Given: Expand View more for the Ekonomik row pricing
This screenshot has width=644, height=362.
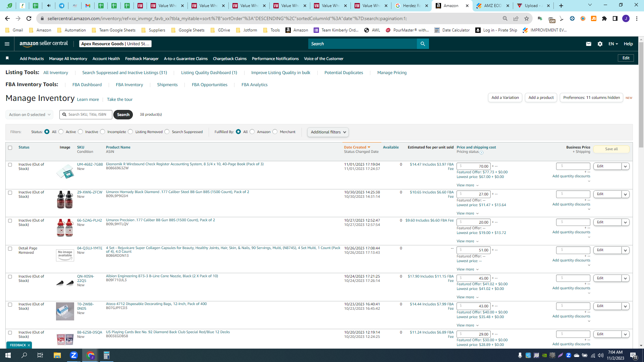Looking at the screenshot, I should 468,185.
